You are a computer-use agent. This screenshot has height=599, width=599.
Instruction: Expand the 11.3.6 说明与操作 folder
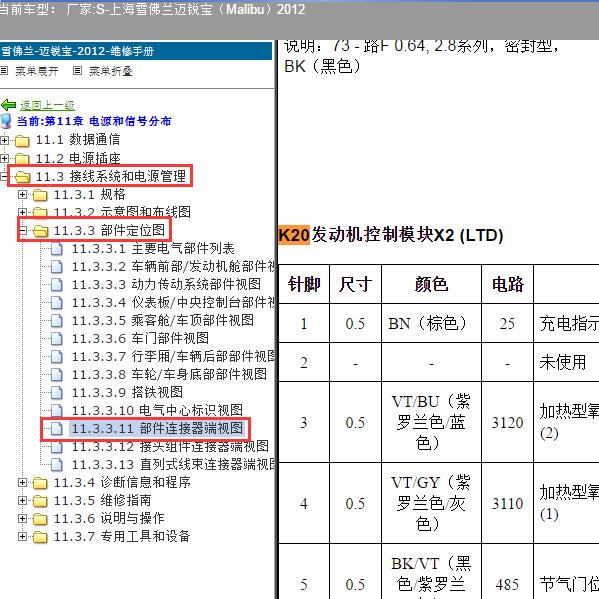23,518
